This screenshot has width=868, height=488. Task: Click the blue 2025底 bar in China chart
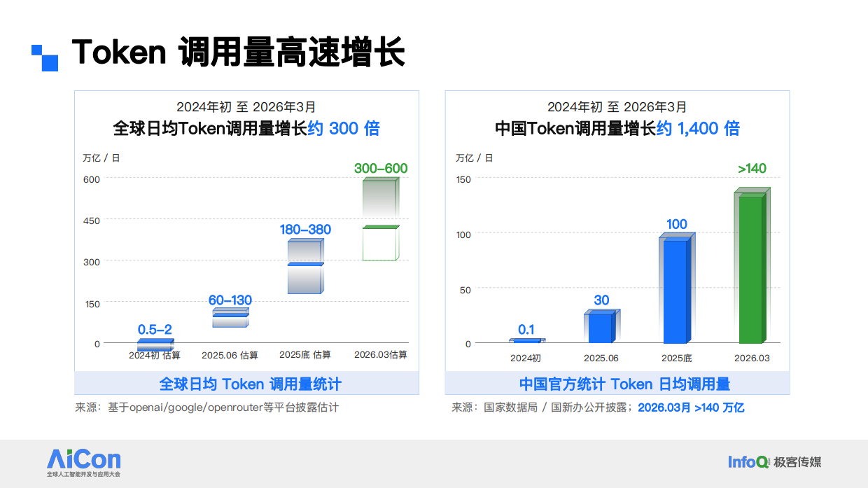click(677, 288)
